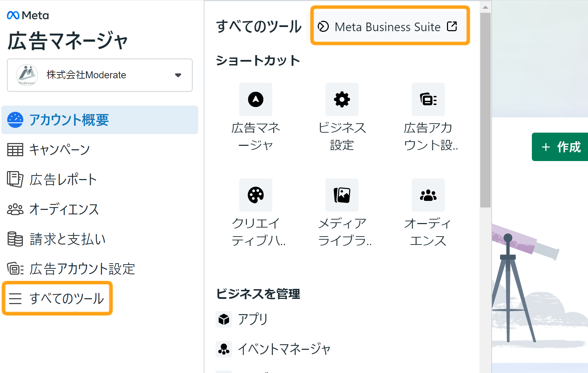Image resolution: width=588 pixels, height=373 pixels.
Task: Click the scrollbar up arrow in tools panel
Action: [x=485, y=7]
